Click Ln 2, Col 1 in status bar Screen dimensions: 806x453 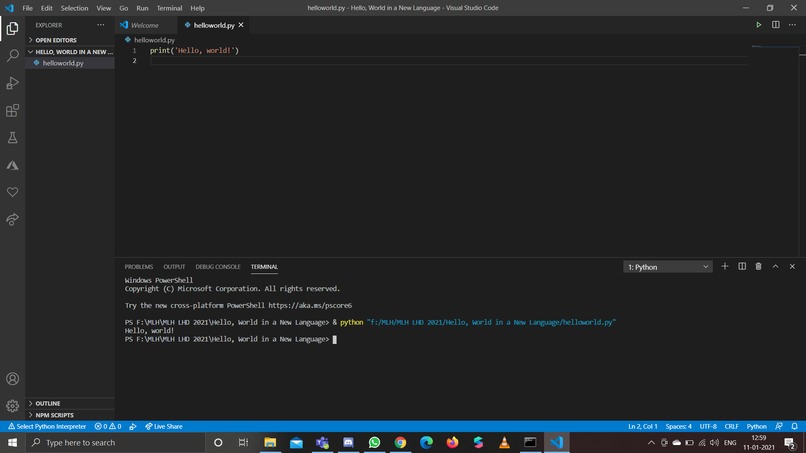pyautogui.click(x=643, y=426)
